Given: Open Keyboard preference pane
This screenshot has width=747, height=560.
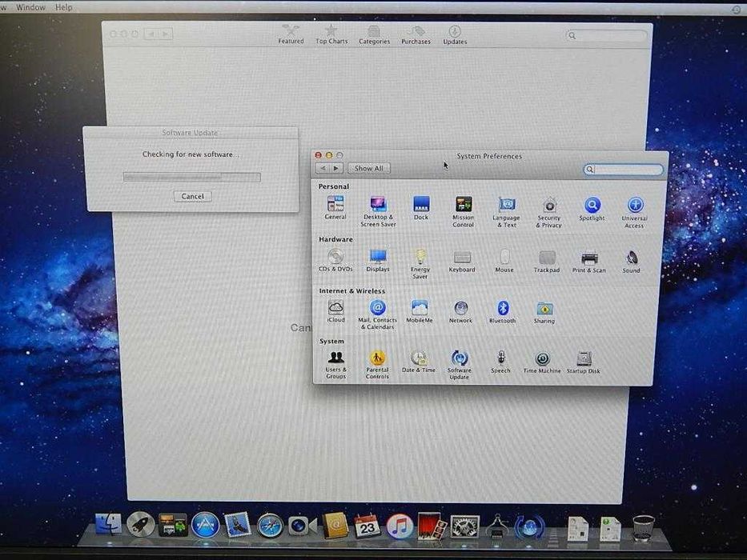Looking at the screenshot, I should pyautogui.click(x=462, y=261).
